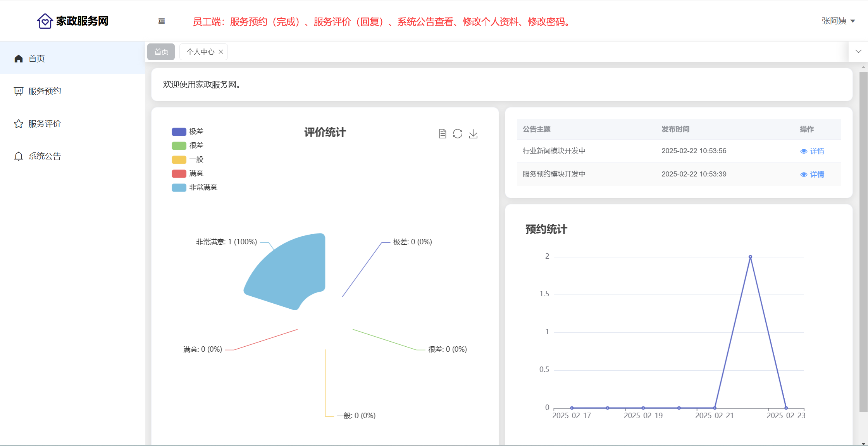
Task: Click the 家政服务网 house logo
Action: [x=45, y=21]
